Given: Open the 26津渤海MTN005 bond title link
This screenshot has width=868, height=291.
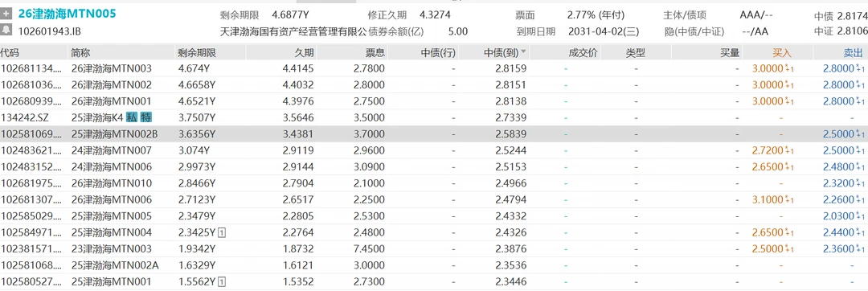Looking at the screenshot, I should 67,14.
